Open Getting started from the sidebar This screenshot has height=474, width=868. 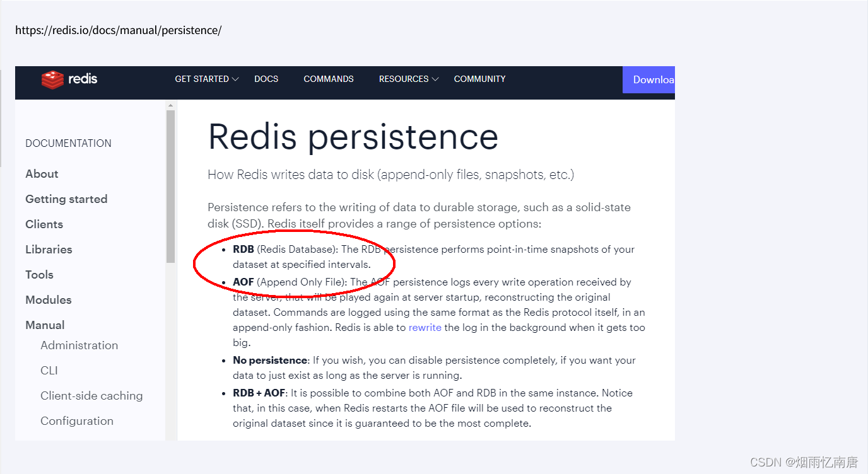pyautogui.click(x=66, y=199)
